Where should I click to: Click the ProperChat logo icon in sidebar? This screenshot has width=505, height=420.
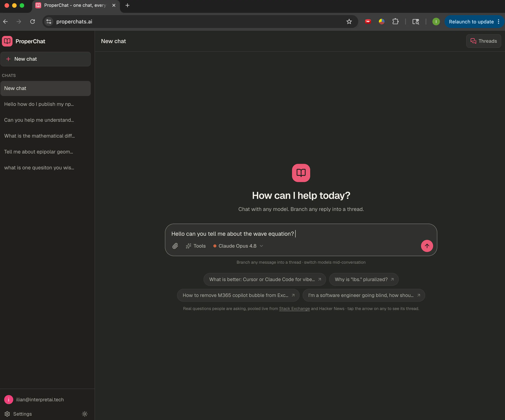point(7,41)
